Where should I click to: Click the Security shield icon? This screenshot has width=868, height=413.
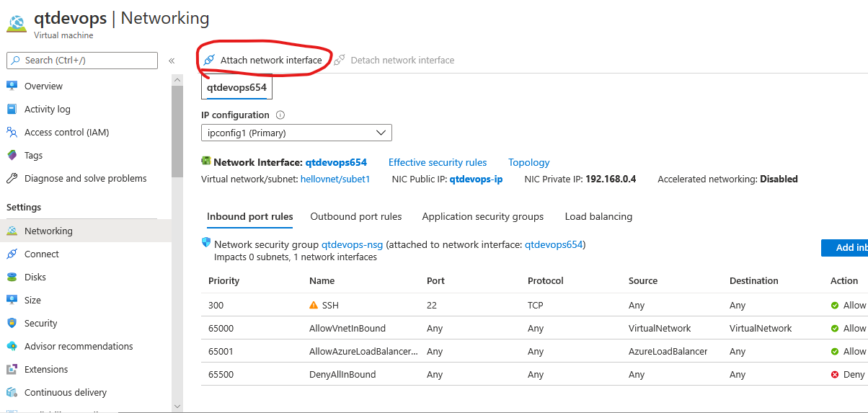(12, 323)
